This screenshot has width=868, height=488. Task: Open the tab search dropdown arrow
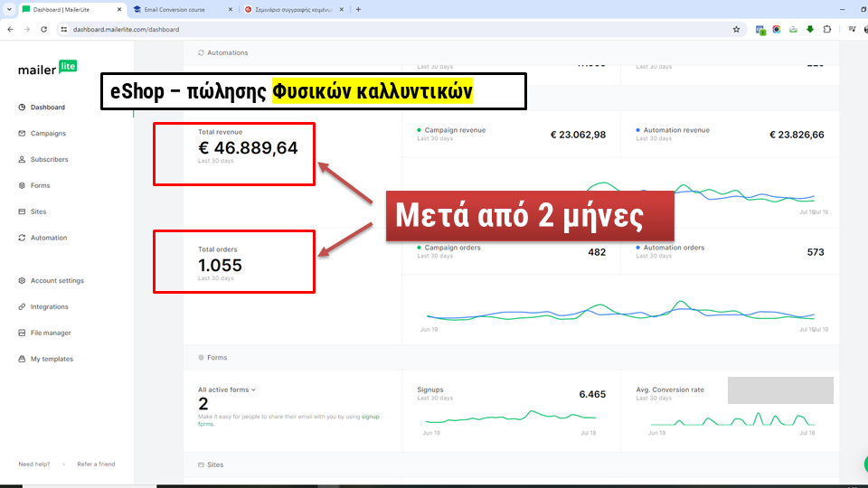9,9
